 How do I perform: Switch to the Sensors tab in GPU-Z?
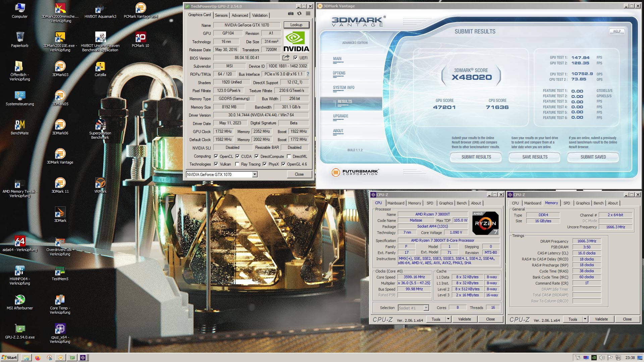[x=221, y=15]
